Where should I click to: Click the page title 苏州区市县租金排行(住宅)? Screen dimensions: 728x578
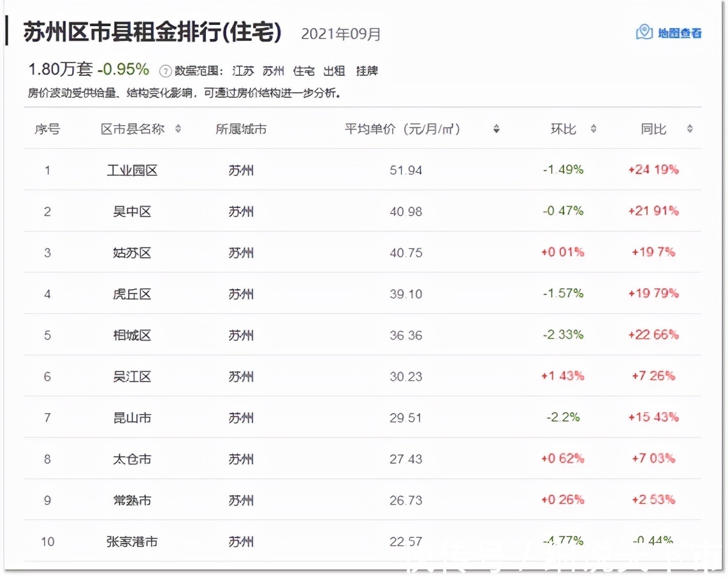(x=153, y=32)
